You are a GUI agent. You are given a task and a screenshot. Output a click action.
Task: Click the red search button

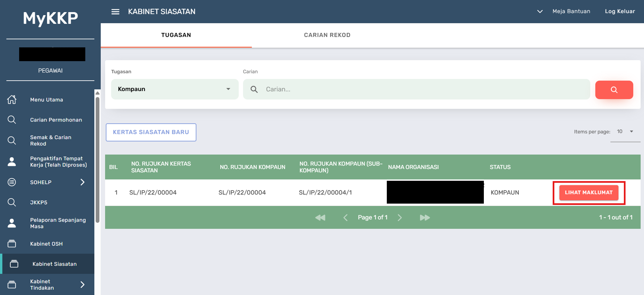(614, 90)
